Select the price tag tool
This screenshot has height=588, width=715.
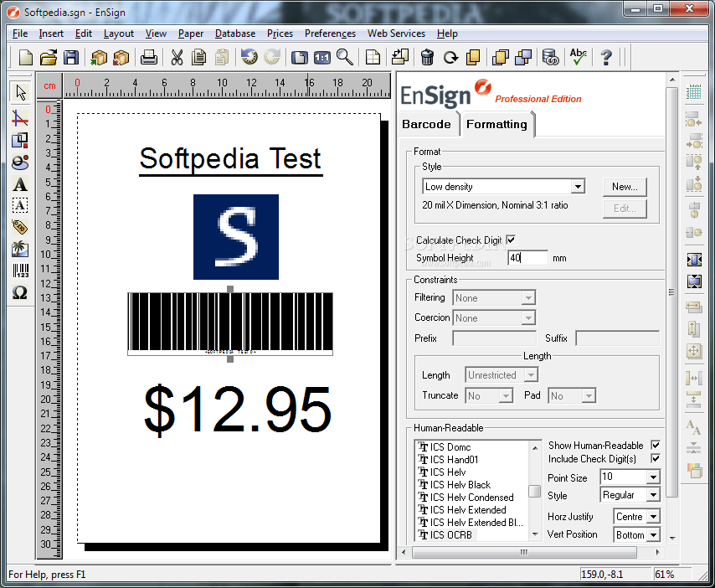pyautogui.click(x=20, y=227)
